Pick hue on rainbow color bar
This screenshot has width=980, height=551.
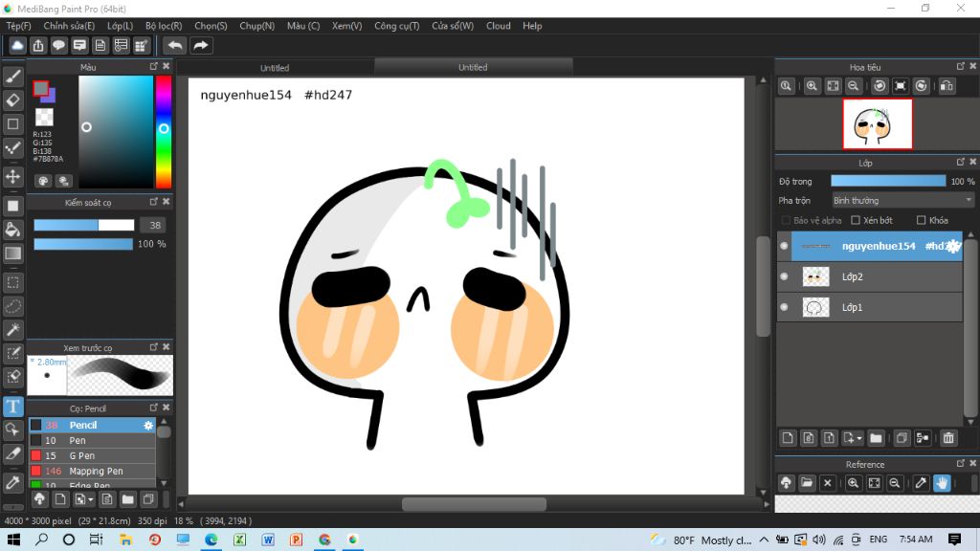164,131
